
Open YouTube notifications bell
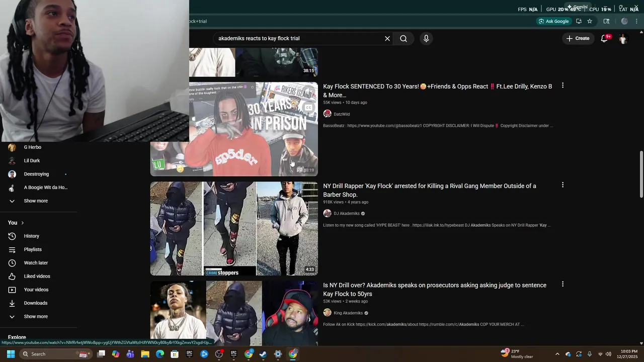point(605,39)
